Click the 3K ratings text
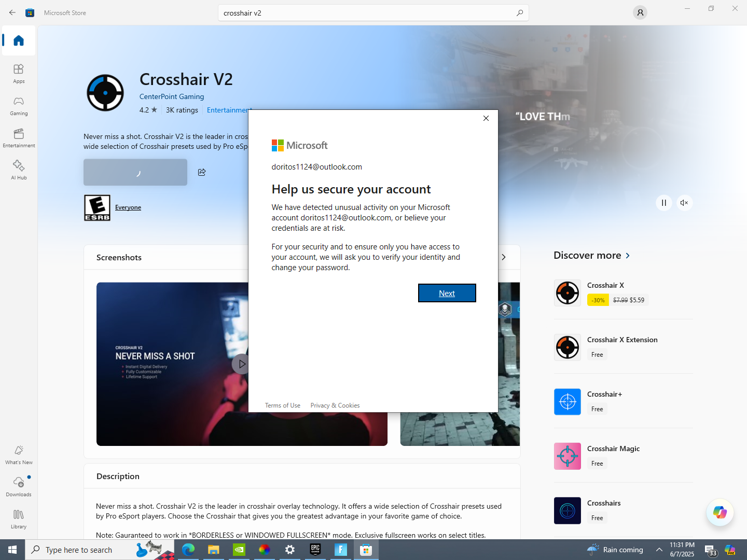The image size is (747, 560). 182,110
